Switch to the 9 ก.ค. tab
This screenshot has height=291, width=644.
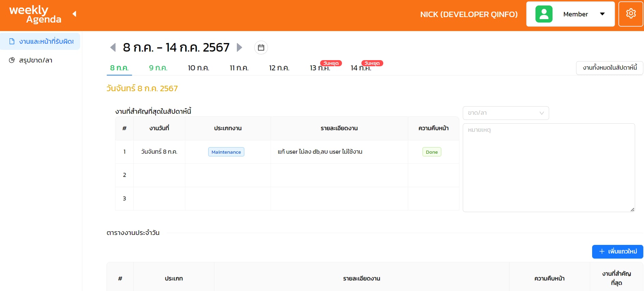[158, 68]
